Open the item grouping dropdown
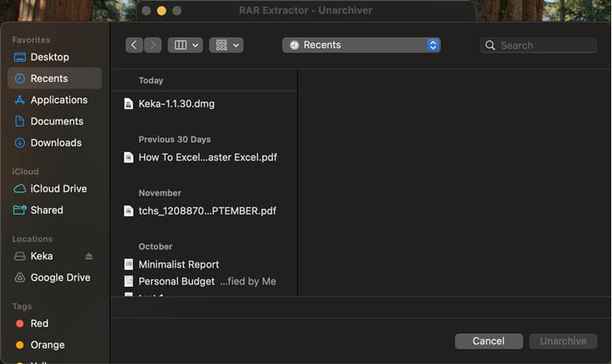The height and width of the screenshot is (364, 612). coord(226,45)
